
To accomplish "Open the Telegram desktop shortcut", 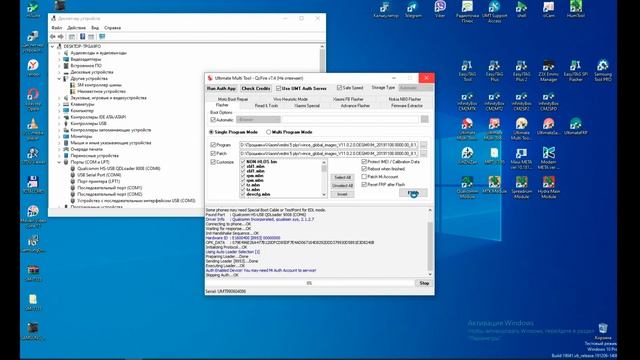I will (x=413, y=9).
